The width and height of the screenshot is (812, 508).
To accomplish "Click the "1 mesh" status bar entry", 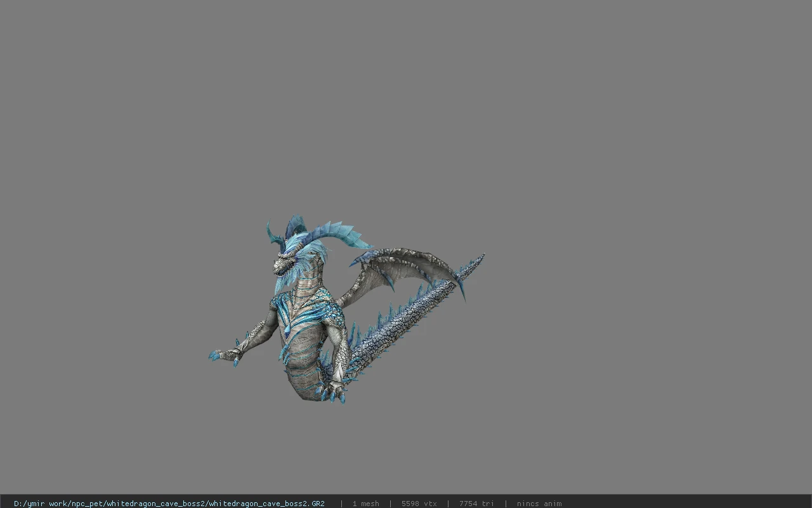I will (x=366, y=504).
